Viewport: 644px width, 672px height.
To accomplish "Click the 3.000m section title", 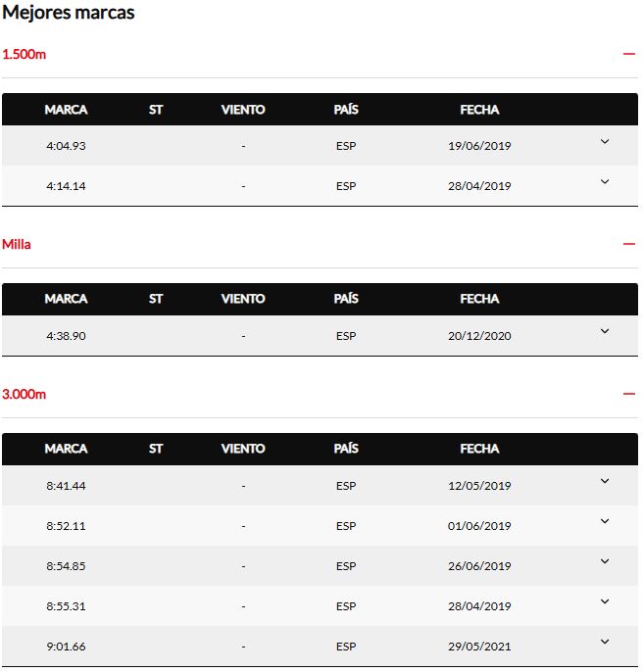I will pos(25,394).
